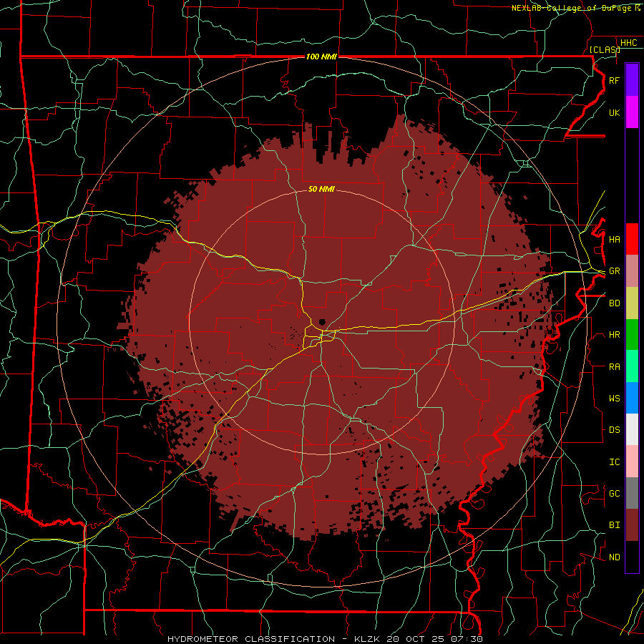644x644 pixels.
Task: Click the purple RF legend color swatch
Action: coord(632,80)
